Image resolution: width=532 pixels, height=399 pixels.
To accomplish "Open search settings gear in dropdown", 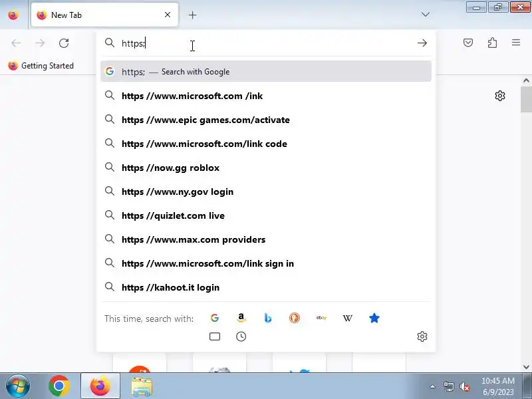I will (422, 336).
